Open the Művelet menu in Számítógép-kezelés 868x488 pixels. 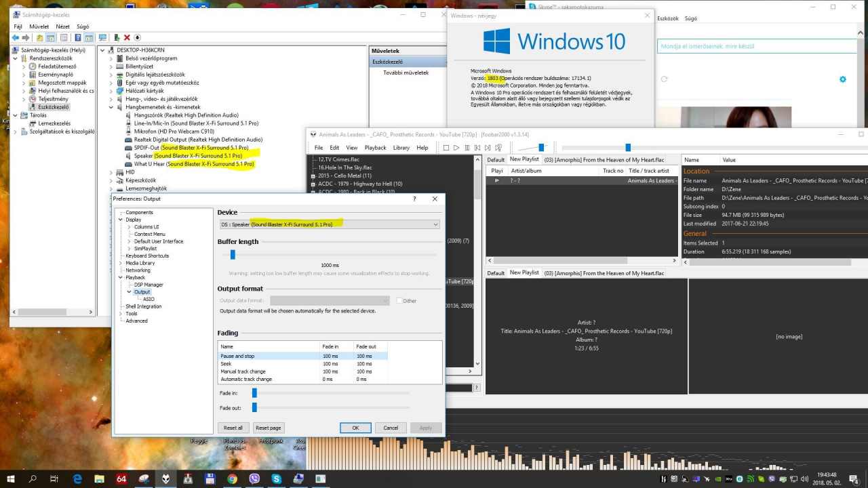39,26
